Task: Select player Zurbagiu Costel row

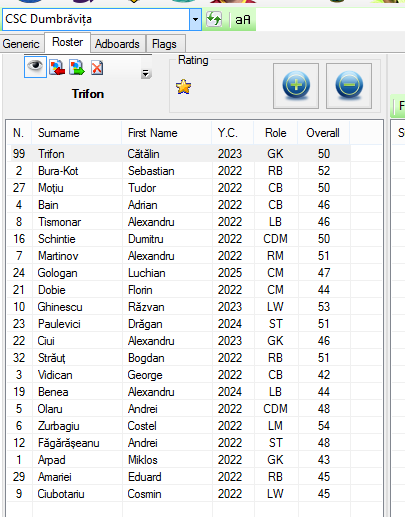Action: coord(179,426)
